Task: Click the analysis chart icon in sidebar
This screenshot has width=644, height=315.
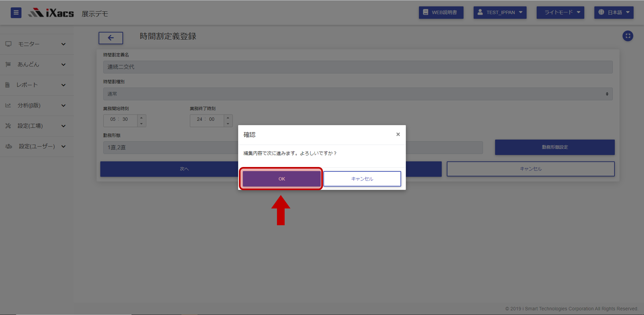Action: (8, 106)
